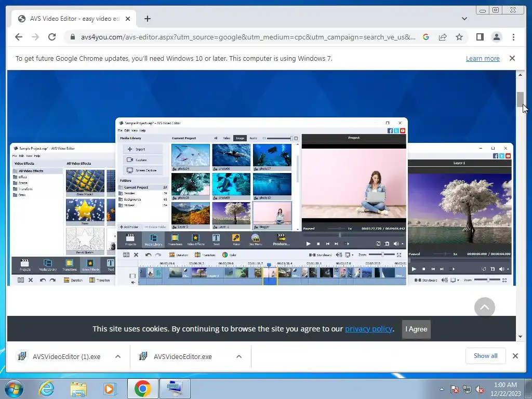The width and height of the screenshot is (532, 399).
Task: Share this page using the share icon
Action: [x=443, y=37]
